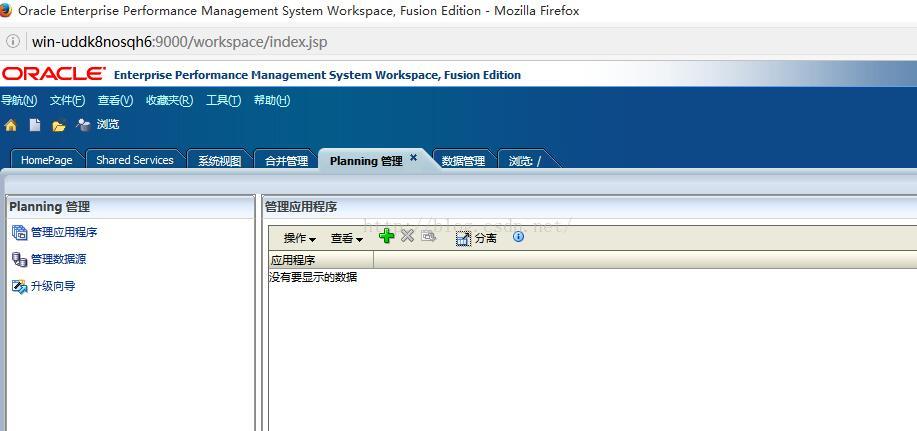Switch to the 系统视图 tab
Viewport: 917px width, 431px height.
[x=219, y=161]
